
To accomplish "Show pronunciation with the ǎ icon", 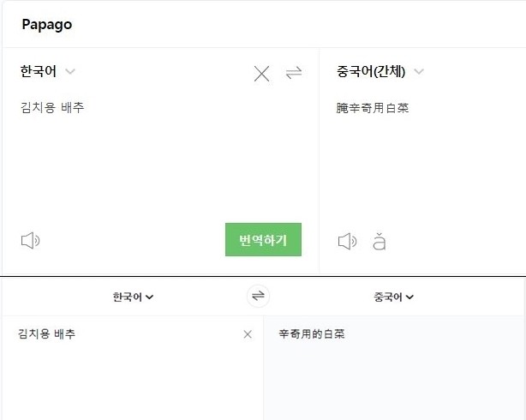I will (x=380, y=241).
